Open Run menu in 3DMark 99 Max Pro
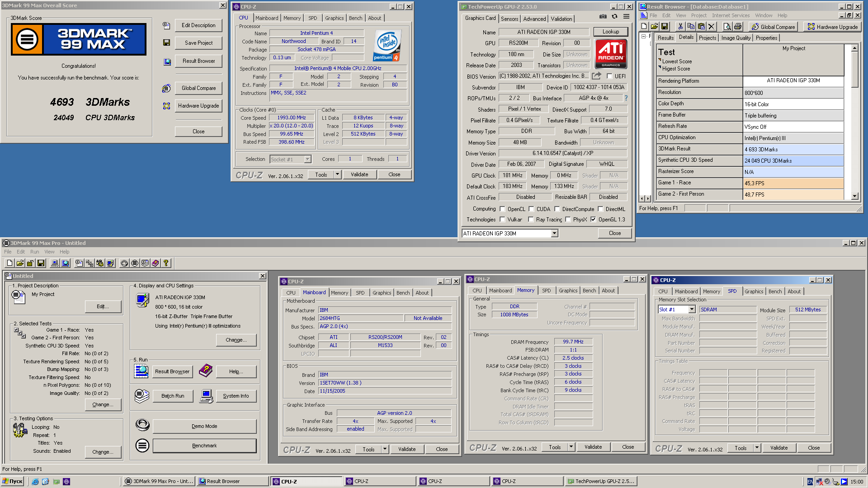This screenshot has width=868, height=488. point(35,252)
